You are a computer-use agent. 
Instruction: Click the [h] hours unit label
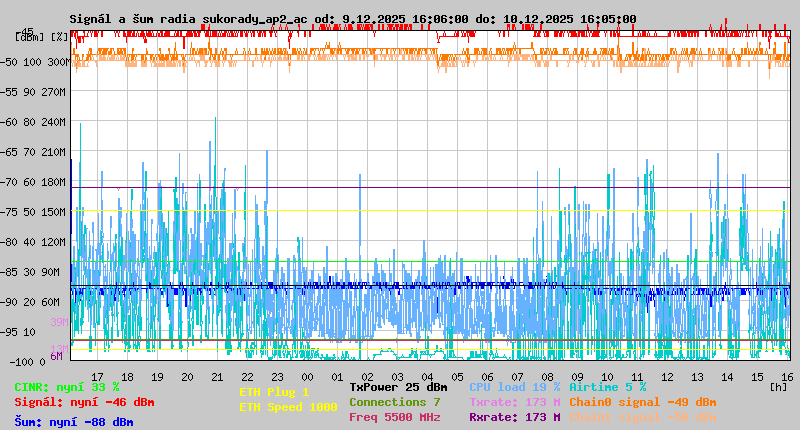[x=778, y=386]
